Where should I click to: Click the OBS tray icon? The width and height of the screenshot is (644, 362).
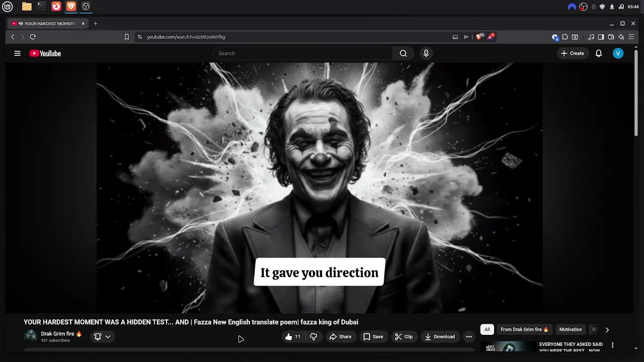tap(584, 7)
